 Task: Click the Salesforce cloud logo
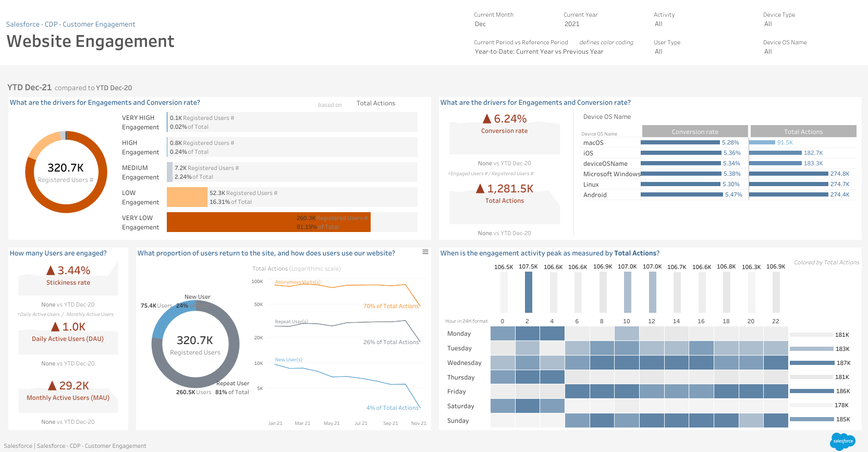coord(842,441)
